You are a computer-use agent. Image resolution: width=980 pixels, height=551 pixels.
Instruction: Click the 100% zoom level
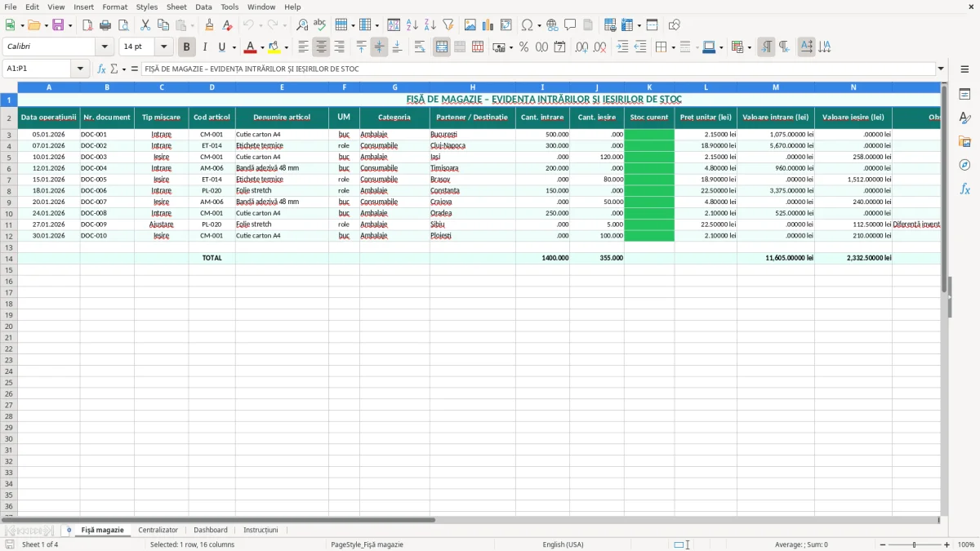[x=966, y=544]
